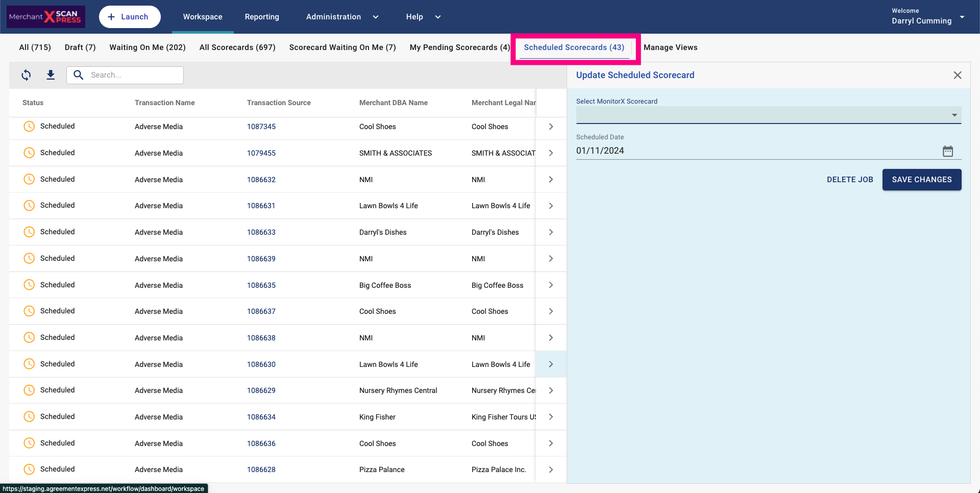
Task: Click the Transaction Source column header
Action: coord(279,103)
